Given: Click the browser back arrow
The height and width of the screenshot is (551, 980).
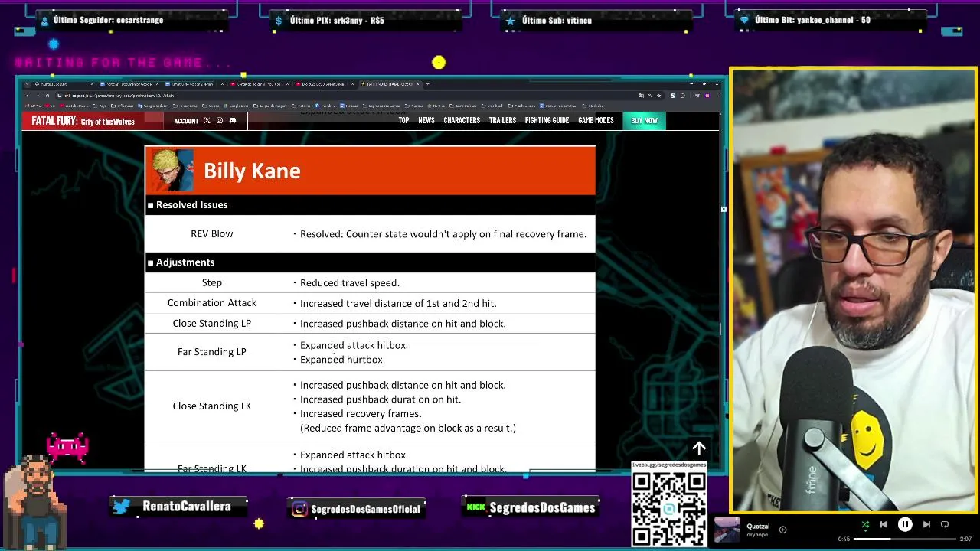Looking at the screenshot, I should pyautogui.click(x=28, y=96).
